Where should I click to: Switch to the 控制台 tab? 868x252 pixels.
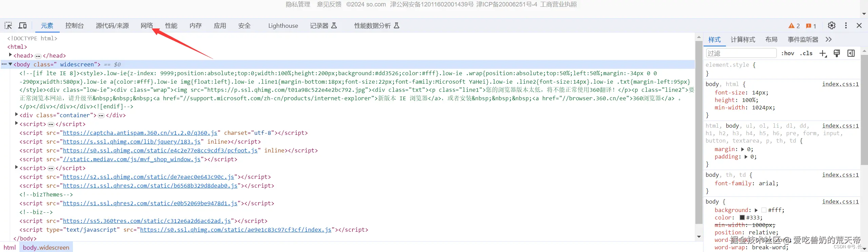tap(75, 26)
